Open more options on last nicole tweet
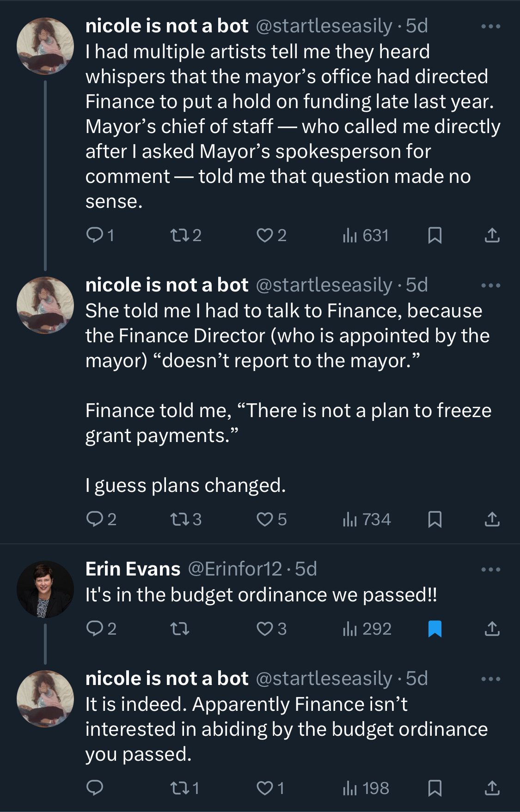The width and height of the screenshot is (520, 812). tap(490, 679)
